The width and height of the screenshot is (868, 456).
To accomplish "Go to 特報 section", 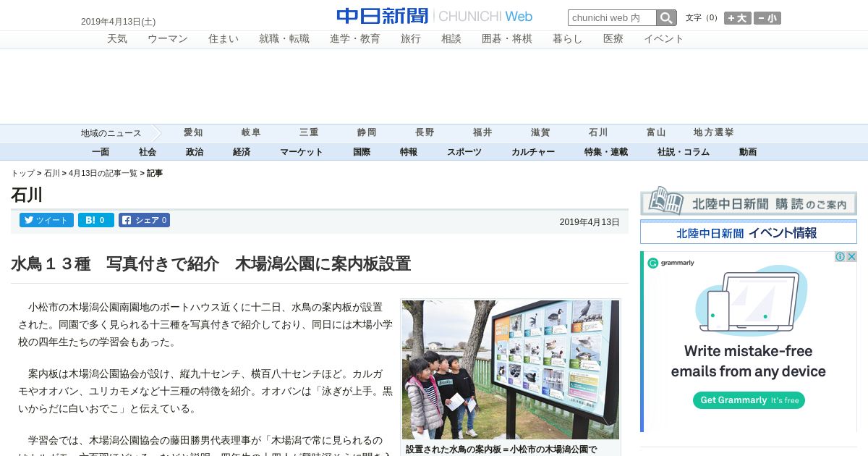I will [409, 152].
